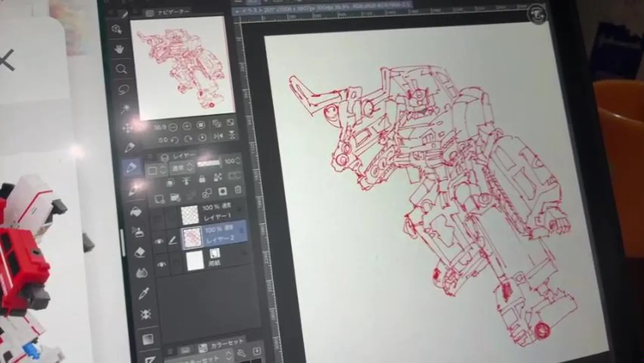The image size is (644, 363).
Task: Select the Decoration tool above Eraser
Action: (138, 231)
